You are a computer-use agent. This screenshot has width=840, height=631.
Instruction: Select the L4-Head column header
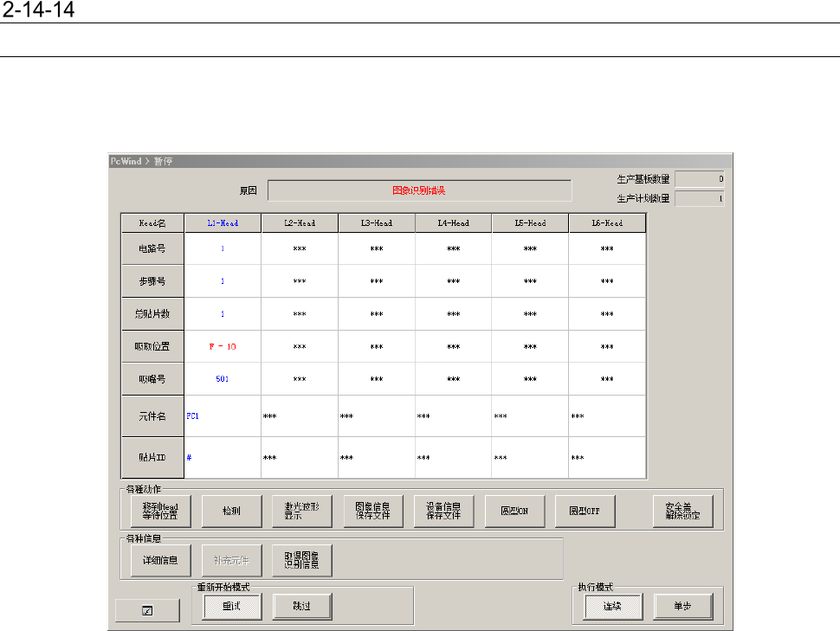(454, 222)
